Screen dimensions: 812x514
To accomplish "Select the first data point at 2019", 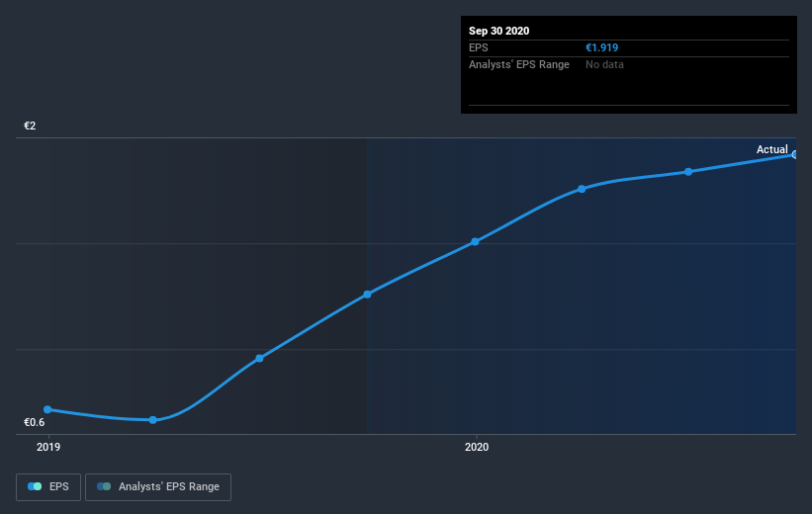I will pos(47,409).
